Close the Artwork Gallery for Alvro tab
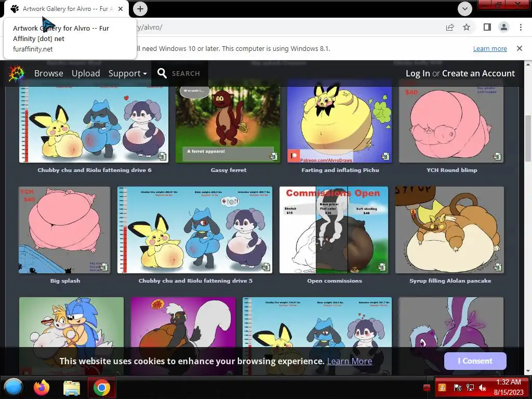The width and height of the screenshot is (532, 399). point(121,9)
